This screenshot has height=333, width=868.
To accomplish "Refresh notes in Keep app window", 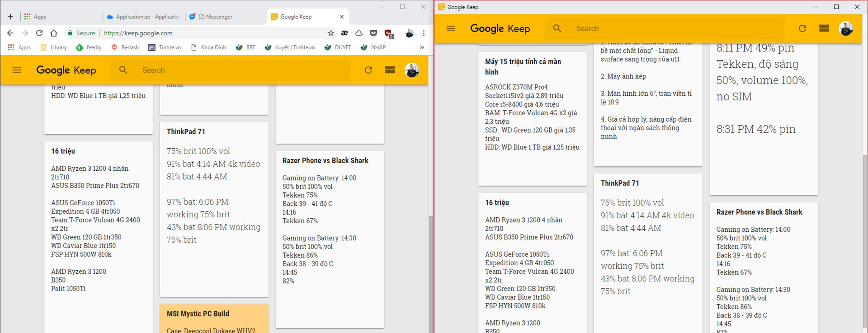I will pyautogui.click(x=802, y=28).
